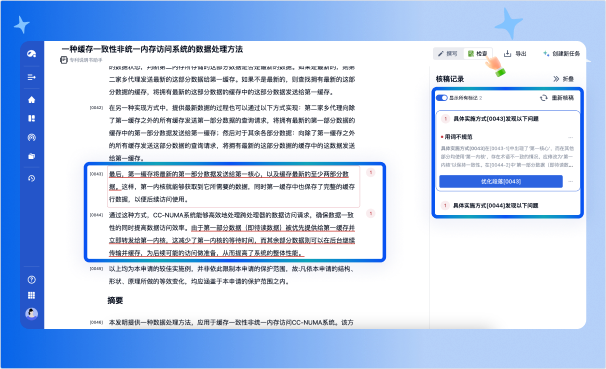Open the apps grid icon in sidebar
Image resolution: width=606 pixels, height=369 pixels.
coord(32,296)
